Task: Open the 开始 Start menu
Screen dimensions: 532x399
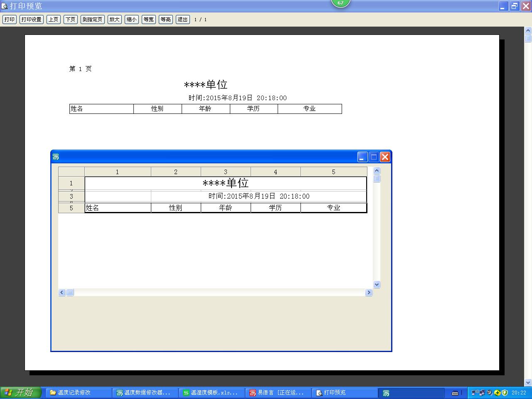Action: [x=21, y=392]
